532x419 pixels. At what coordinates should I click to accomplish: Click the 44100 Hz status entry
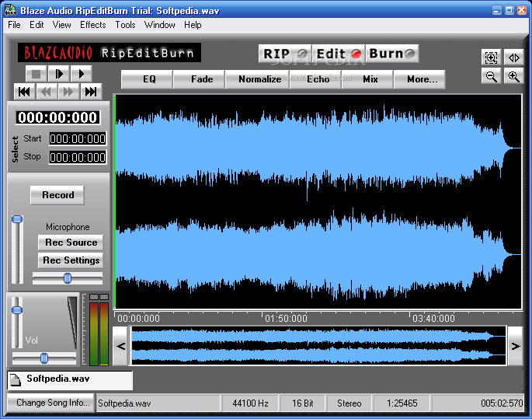point(250,403)
